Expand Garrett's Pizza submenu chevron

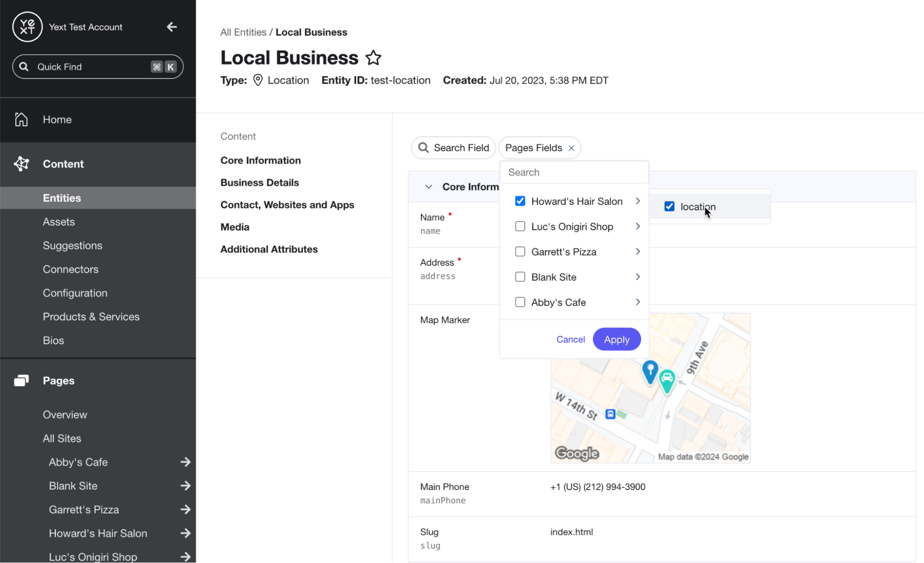click(x=638, y=251)
